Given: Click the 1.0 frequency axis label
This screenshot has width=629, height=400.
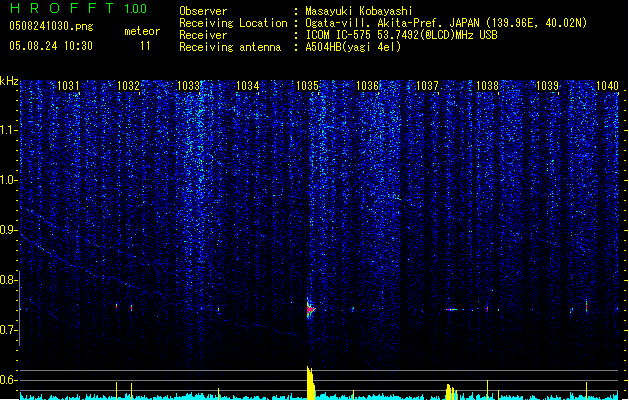Looking at the screenshot, I should point(8,180).
